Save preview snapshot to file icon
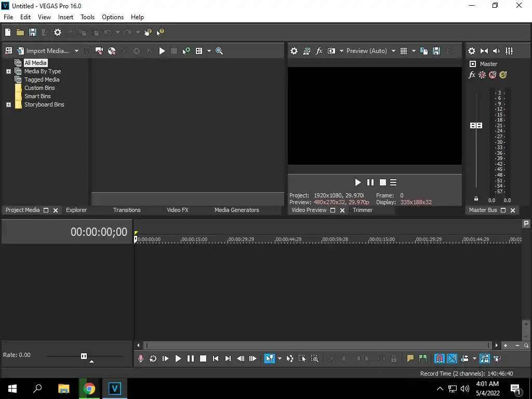532x399 pixels. pos(436,51)
